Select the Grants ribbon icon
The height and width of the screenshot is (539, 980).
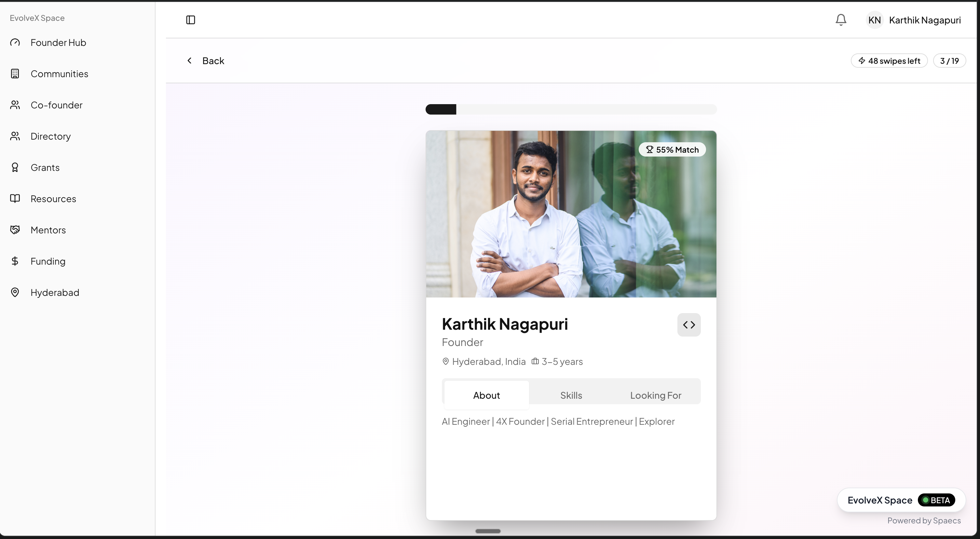[x=15, y=168]
